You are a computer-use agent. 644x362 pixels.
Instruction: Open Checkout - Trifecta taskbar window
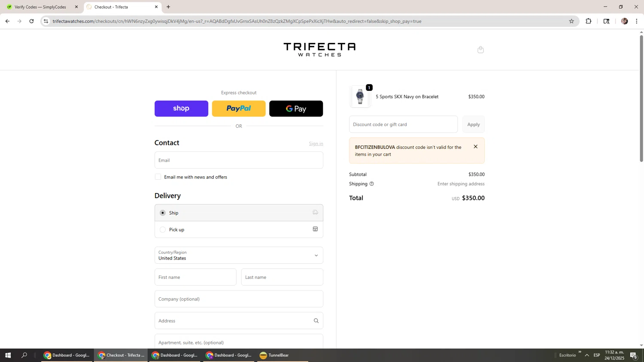[x=121, y=355]
